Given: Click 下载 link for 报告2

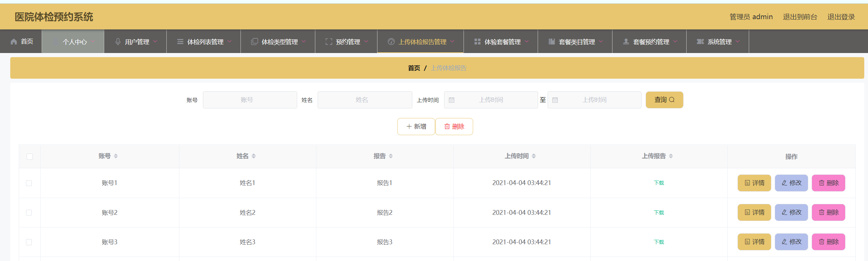Looking at the screenshot, I should click(x=659, y=213).
